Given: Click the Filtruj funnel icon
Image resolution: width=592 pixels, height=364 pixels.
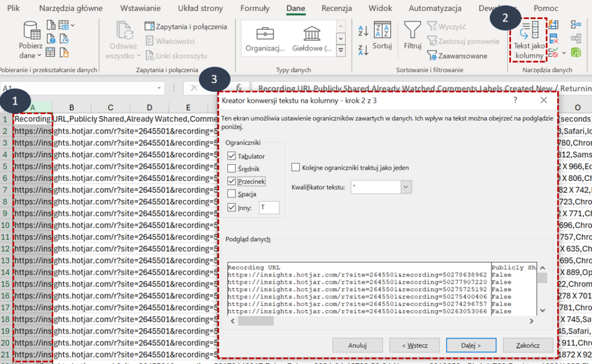Looking at the screenshot, I should tap(412, 30).
